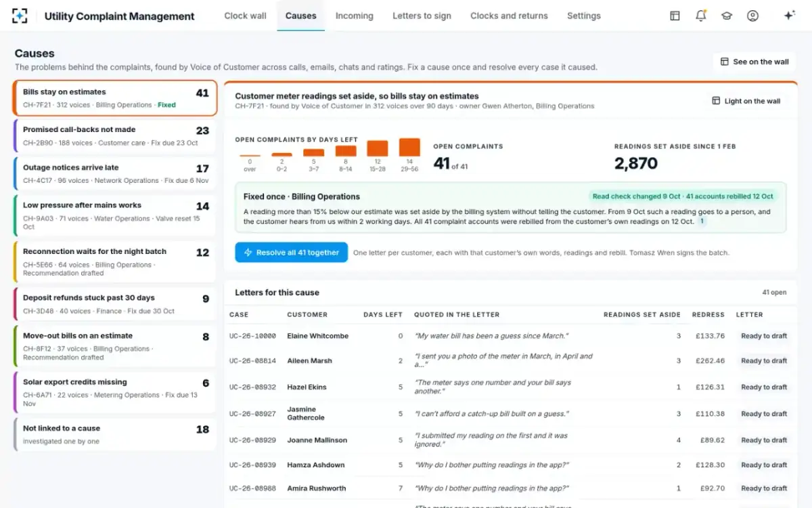Open the Not linked to a cause card
Image resolution: width=812 pixels, height=508 pixels.
(115, 434)
